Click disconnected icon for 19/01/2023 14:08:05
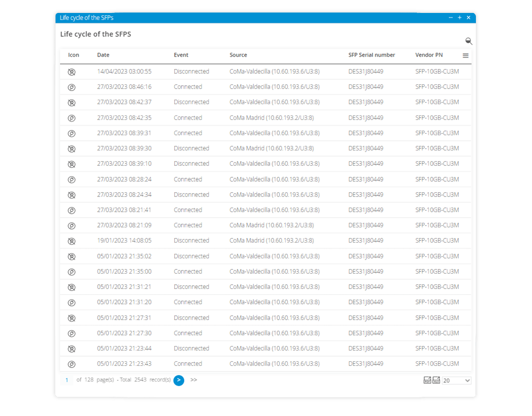Screen dimensions: 532x416 [71, 241]
